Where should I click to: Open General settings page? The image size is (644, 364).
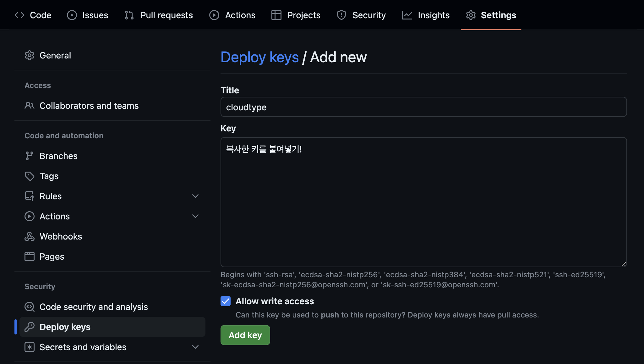(112, 55)
